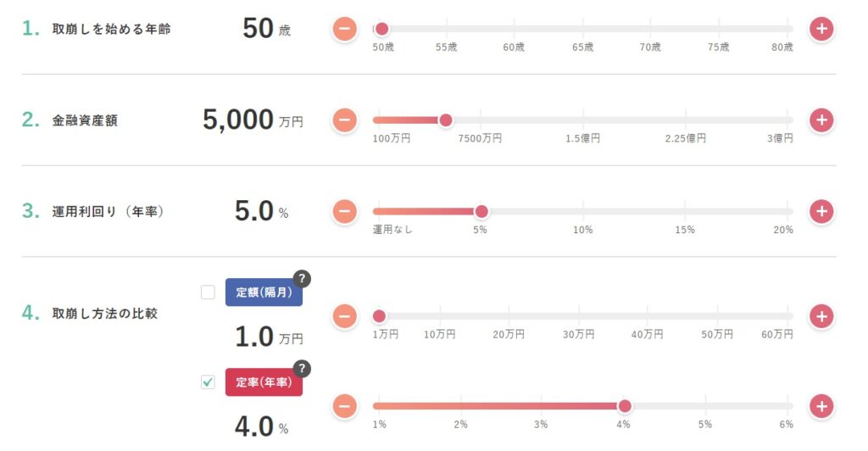Increase the 定率 percentage with plus
The width and height of the screenshot is (868, 451).
(821, 406)
